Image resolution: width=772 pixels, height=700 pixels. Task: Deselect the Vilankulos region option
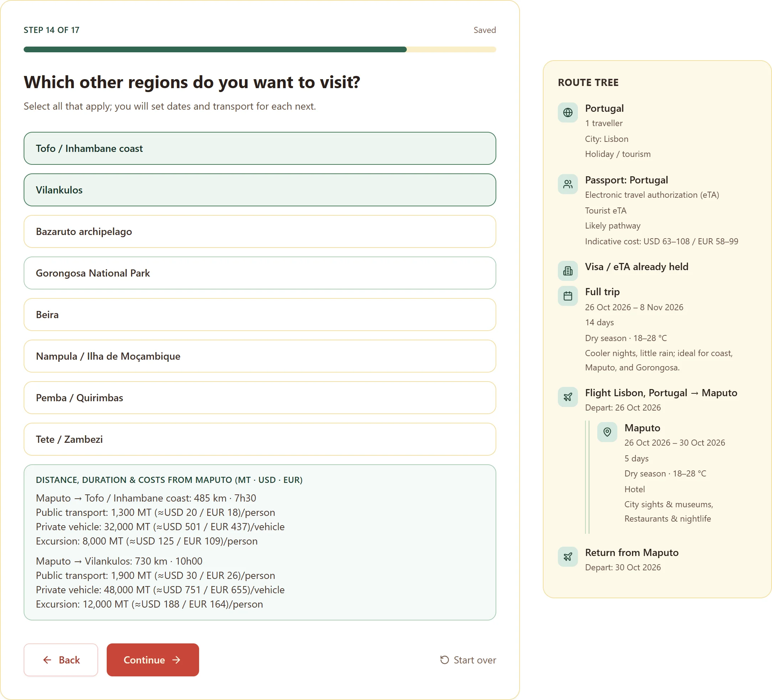260,190
